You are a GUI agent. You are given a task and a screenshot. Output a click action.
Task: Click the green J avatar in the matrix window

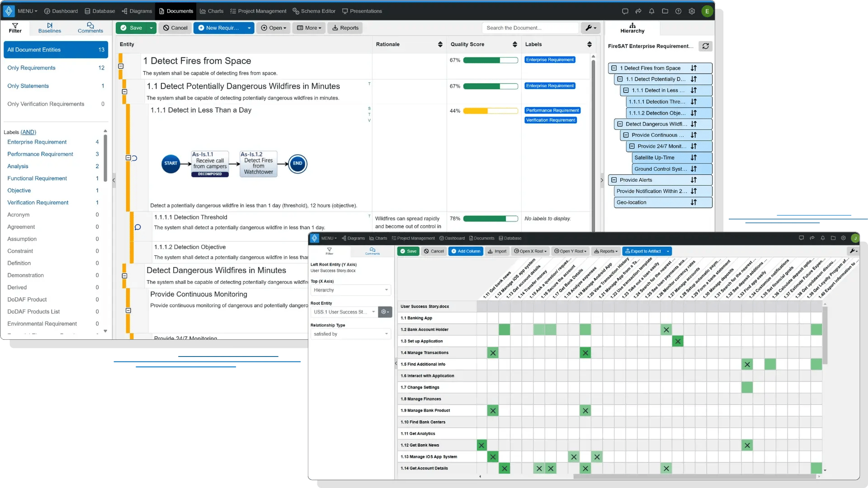[855, 238]
